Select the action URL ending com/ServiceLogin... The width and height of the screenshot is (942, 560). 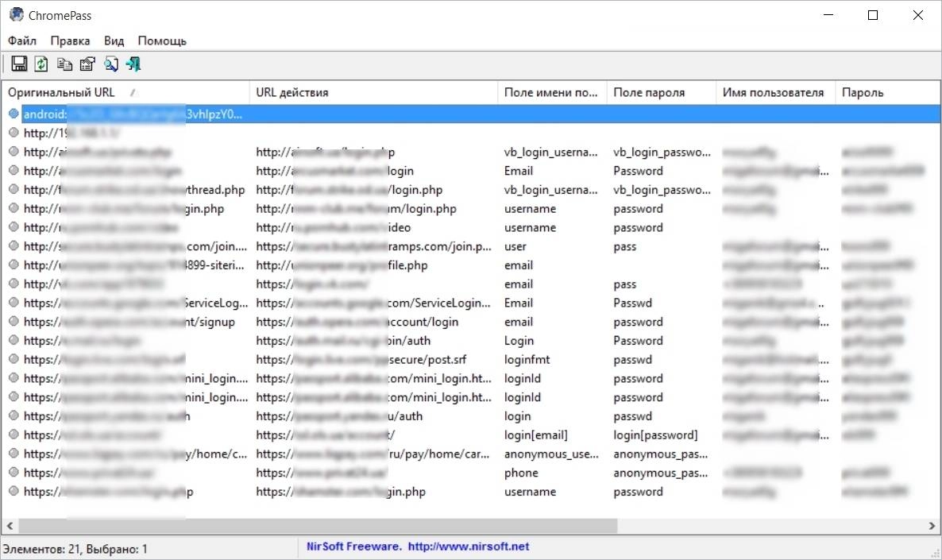(x=373, y=303)
